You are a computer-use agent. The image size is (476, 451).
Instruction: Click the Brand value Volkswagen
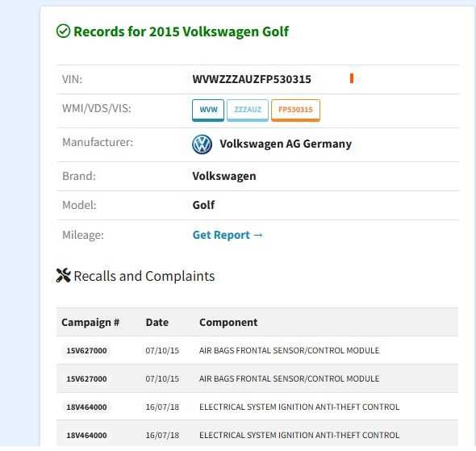[224, 176]
